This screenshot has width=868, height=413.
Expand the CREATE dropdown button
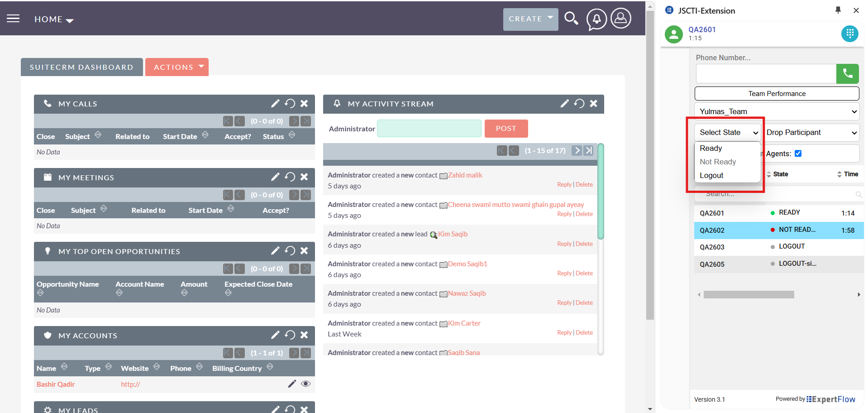pos(530,19)
